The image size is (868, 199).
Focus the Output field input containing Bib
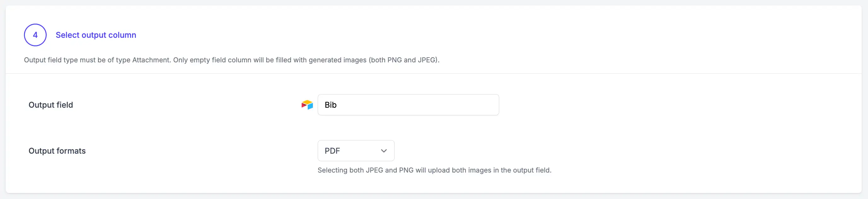point(408,105)
